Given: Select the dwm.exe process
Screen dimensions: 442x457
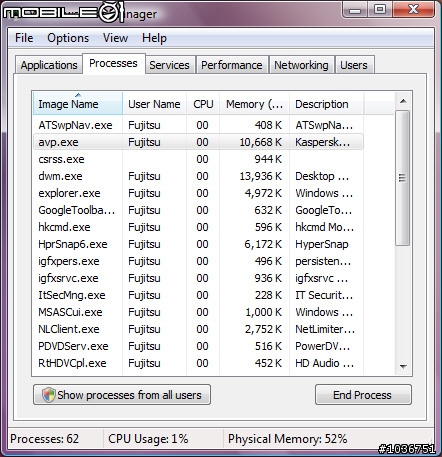Looking at the screenshot, I should click(x=198, y=176).
